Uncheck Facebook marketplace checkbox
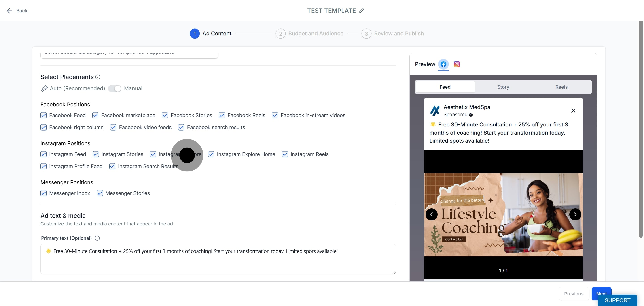This screenshot has width=644, height=306. point(95,115)
